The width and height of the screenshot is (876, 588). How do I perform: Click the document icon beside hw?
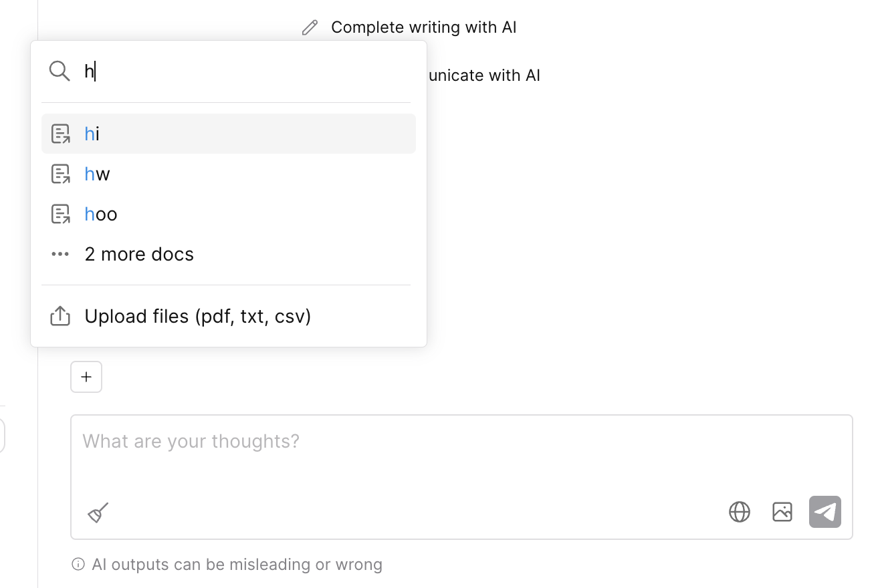(x=61, y=174)
